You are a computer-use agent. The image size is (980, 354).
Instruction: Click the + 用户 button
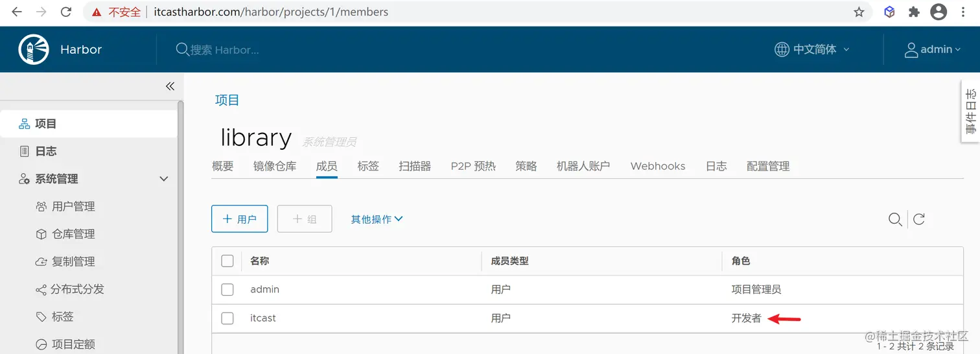click(240, 219)
